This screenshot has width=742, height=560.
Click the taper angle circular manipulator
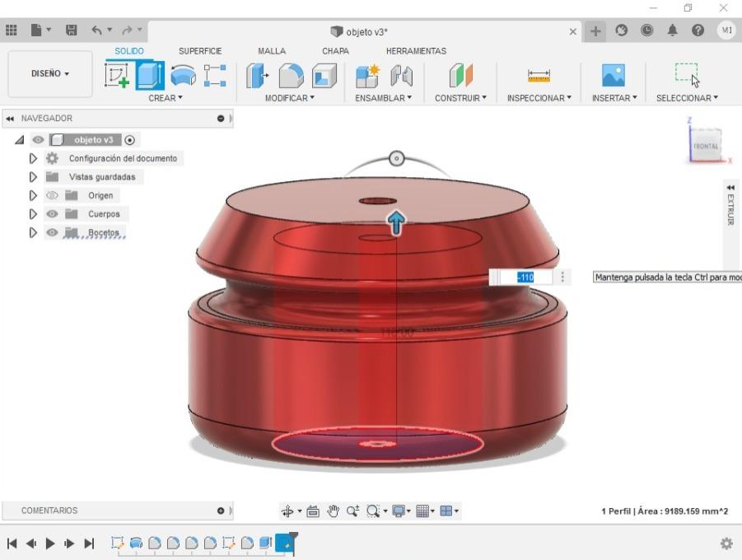pos(397,158)
